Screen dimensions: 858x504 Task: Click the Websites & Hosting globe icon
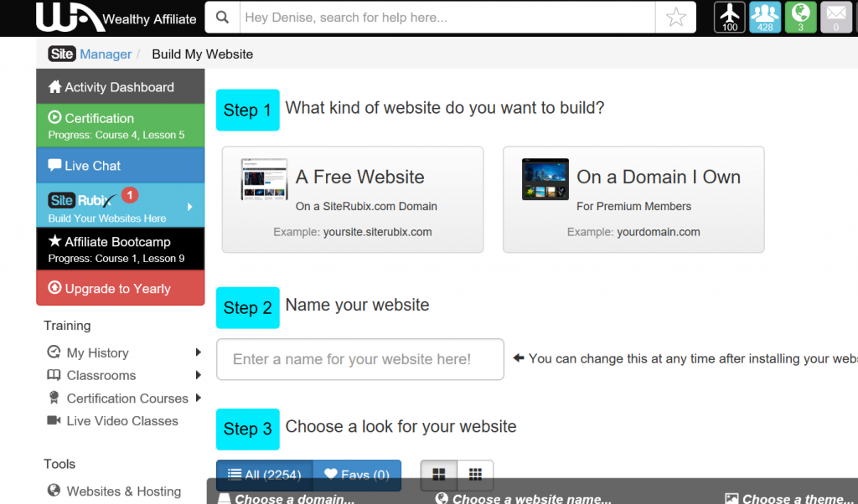[x=54, y=491]
